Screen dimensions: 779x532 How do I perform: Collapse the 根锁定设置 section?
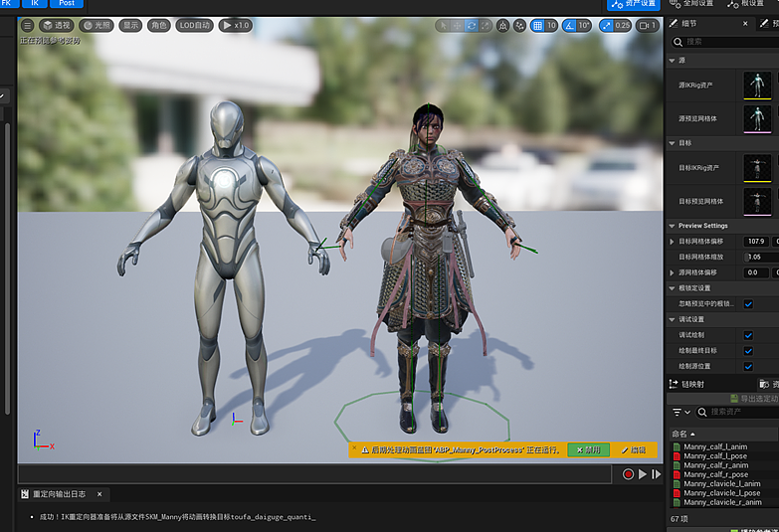pyautogui.click(x=673, y=288)
